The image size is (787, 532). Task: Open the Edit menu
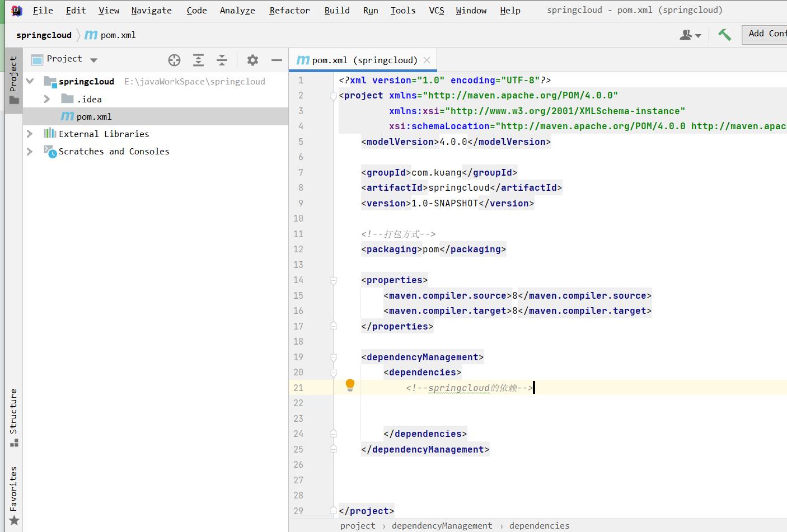pyautogui.click(x=76, y=10)
